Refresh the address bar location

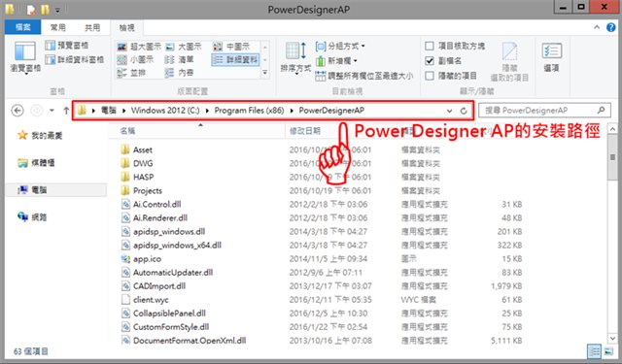[464, 111]
